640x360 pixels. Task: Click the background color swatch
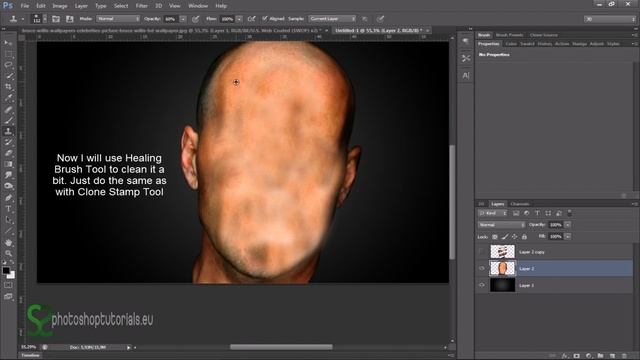coord(11,276)
